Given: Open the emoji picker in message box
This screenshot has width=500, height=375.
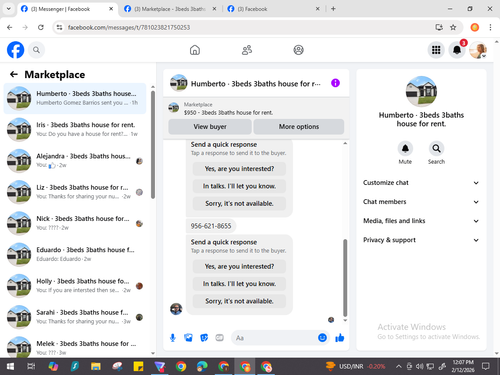Looking at the screenshot, I should point(322,338).
